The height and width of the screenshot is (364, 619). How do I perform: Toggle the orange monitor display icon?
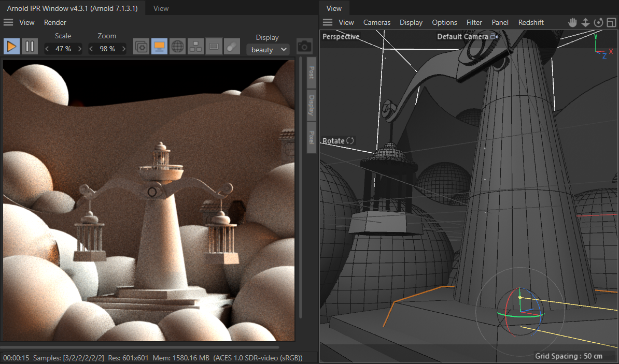(159, 47)
